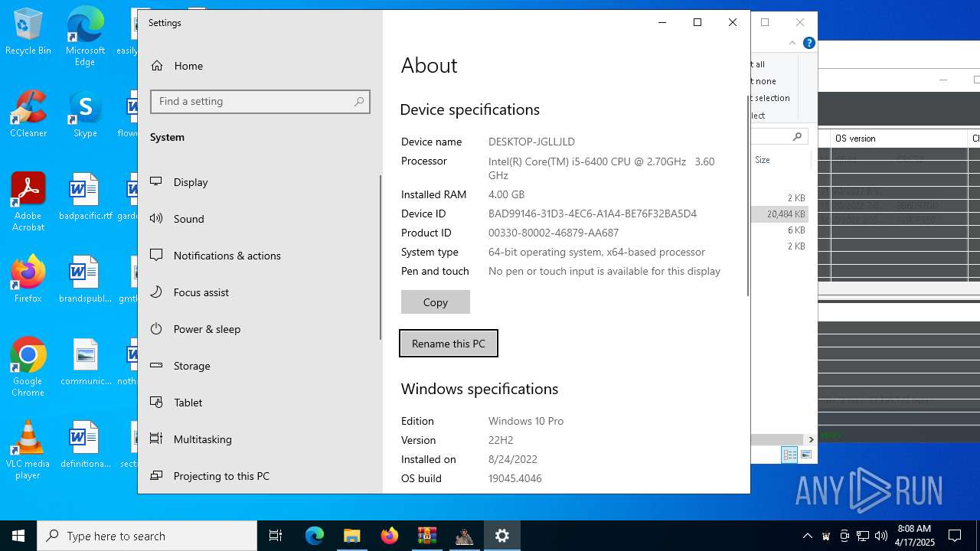980x551 pixels.
Task: Click Settings gear in taskbar
Action: 502,536
